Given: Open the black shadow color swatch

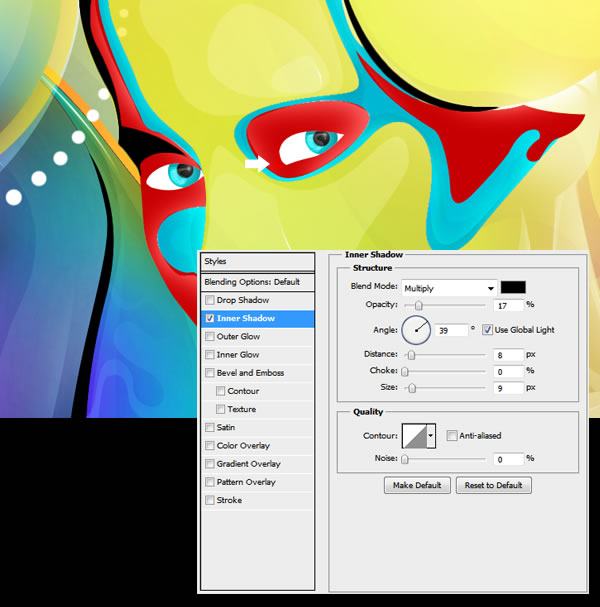Looking at the screenshot, I should [513, 287].
